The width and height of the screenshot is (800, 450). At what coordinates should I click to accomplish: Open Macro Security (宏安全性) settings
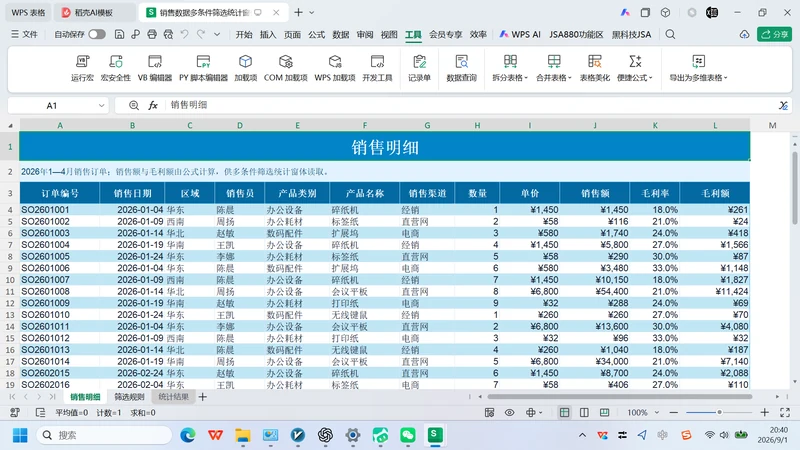116,68
